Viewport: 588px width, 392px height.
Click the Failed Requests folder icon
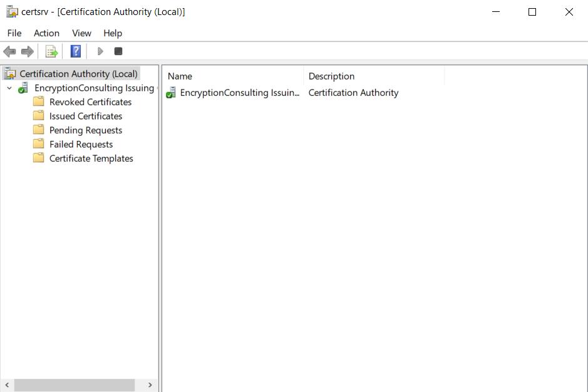point(39,143)
